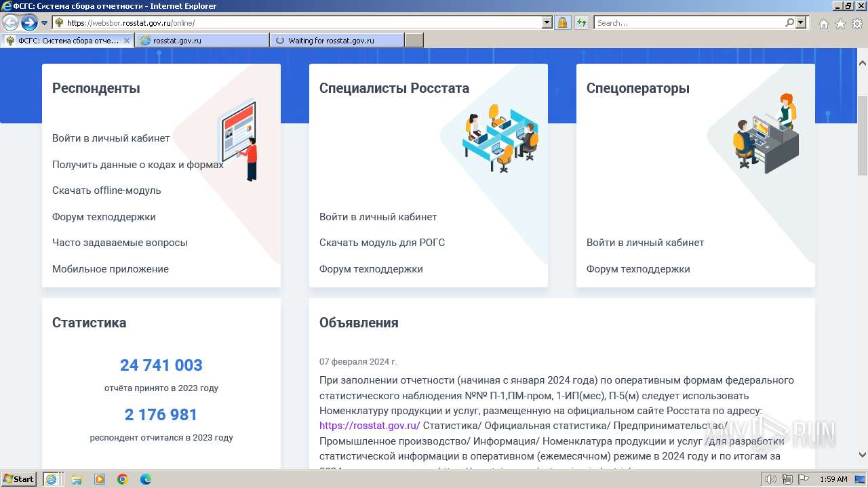Open Часто задаваемые вопросы link

[x=120, y=243]
